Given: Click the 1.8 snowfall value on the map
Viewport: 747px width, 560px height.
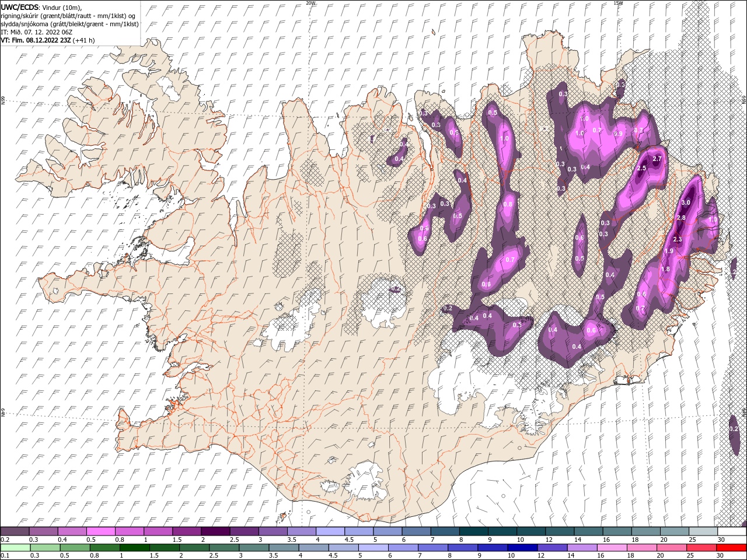Looking at the screenshot, I should coord(666,269).
